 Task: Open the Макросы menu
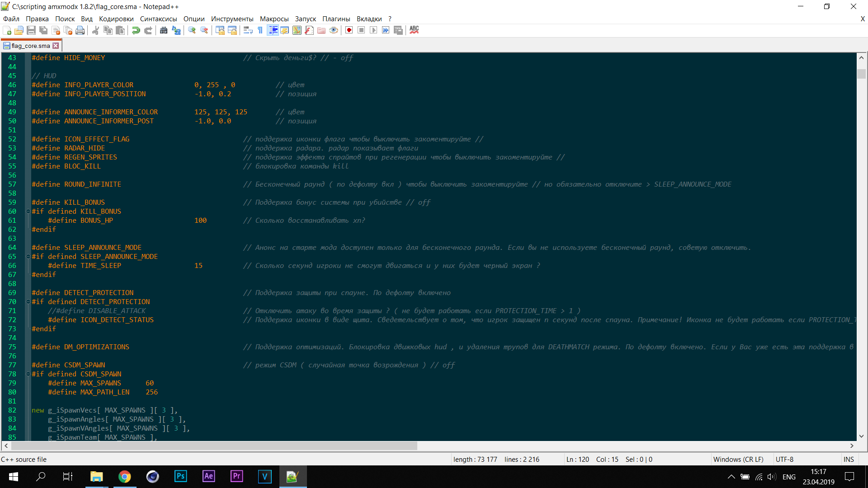click(x=274, y=19)
